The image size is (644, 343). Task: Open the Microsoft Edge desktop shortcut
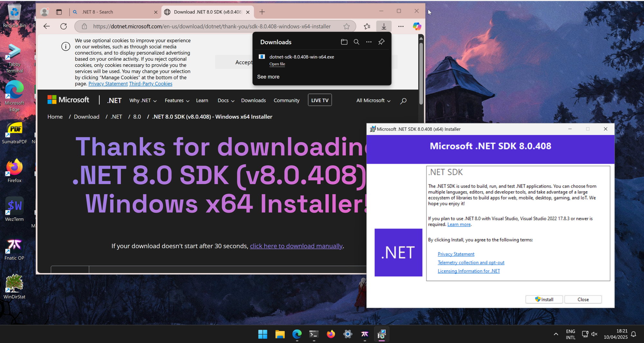[14, 96]
